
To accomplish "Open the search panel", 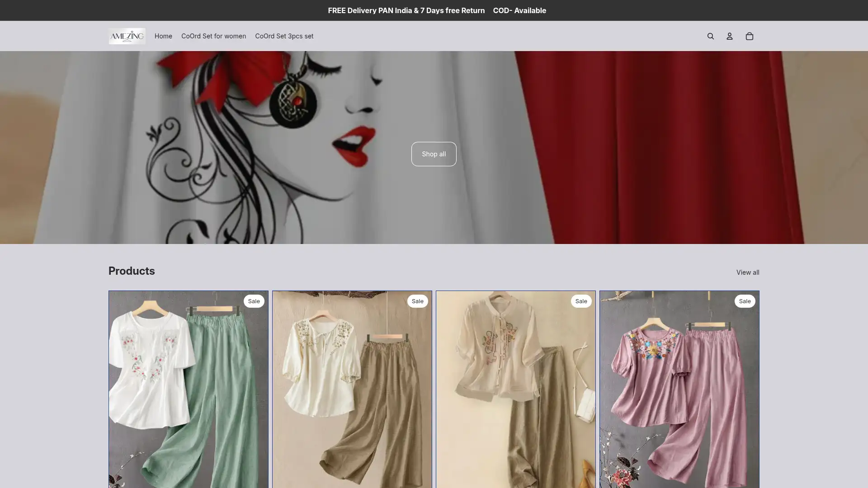I will 710,36.
